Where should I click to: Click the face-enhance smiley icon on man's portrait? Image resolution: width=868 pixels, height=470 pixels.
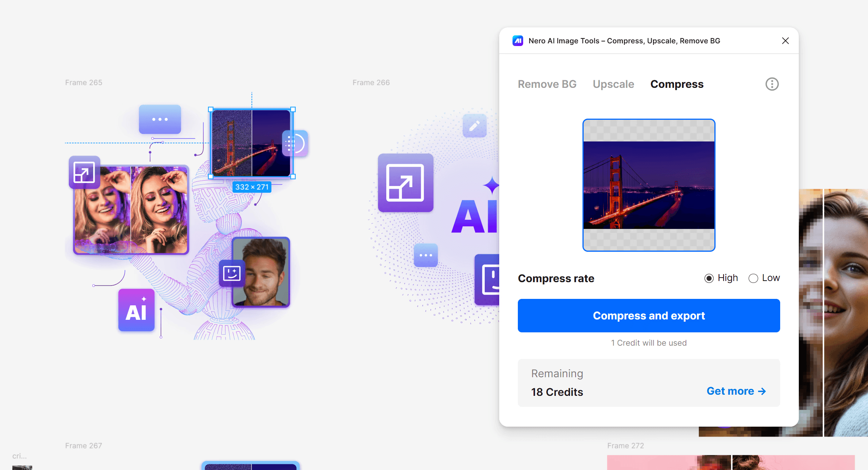click(x=232, y=273)
